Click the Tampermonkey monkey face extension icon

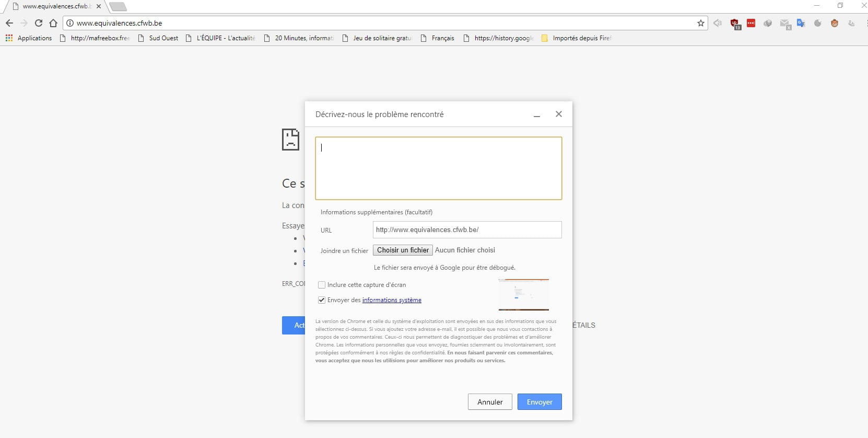pos(835,23)
